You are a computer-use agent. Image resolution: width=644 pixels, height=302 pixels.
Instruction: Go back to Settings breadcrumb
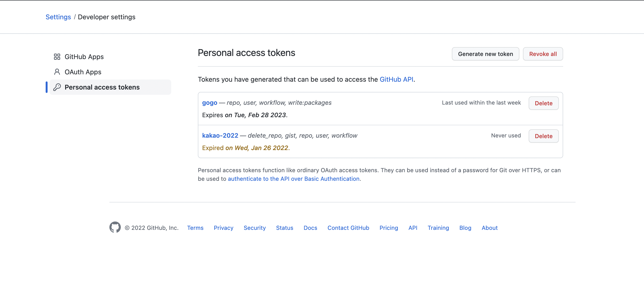58,17
